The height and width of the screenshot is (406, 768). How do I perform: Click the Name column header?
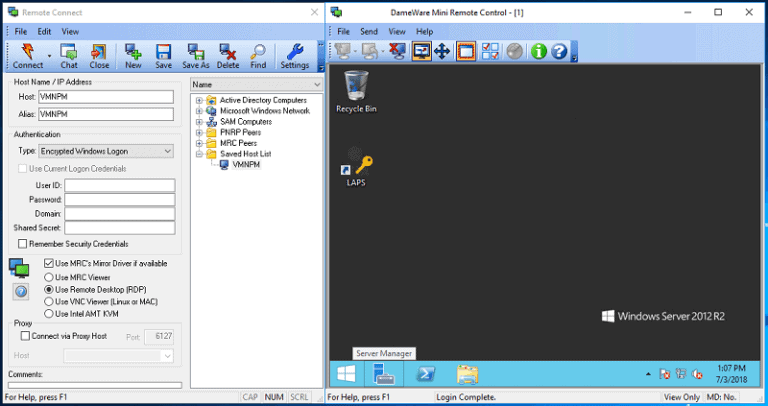(x=254, y=85)
